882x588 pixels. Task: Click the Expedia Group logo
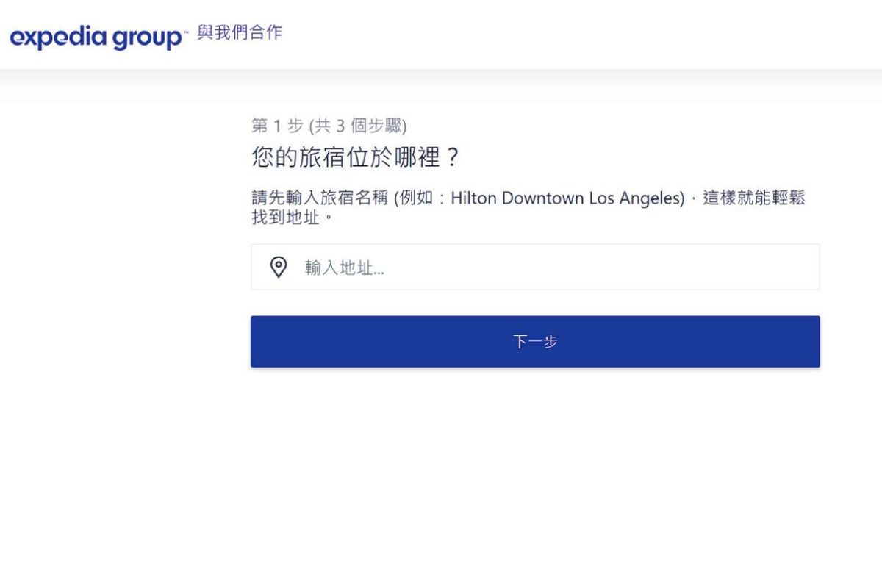[99, 37]
